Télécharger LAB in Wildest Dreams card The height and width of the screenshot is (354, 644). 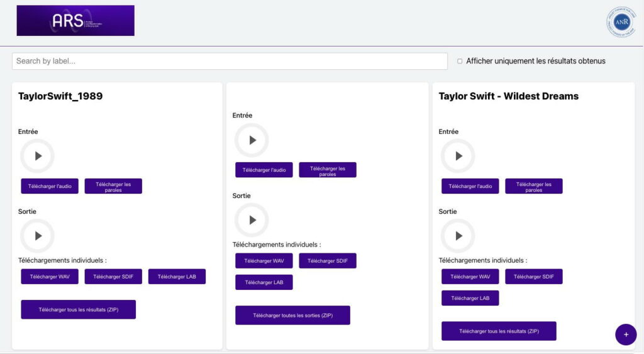point(470,298)
